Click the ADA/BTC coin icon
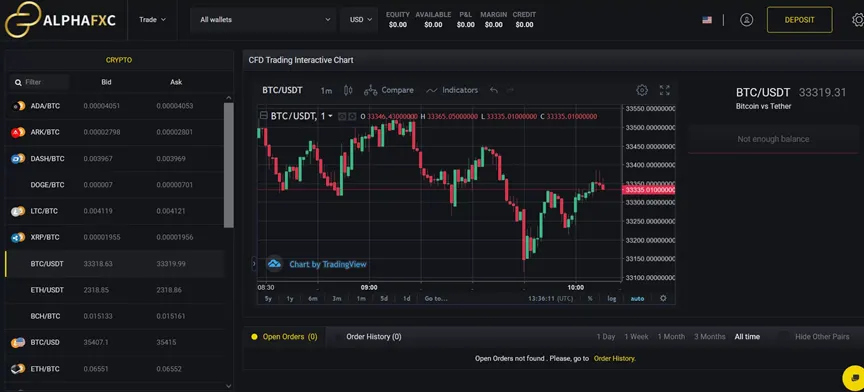The height and width of the screenshot is (392, 864). point(18,106)
